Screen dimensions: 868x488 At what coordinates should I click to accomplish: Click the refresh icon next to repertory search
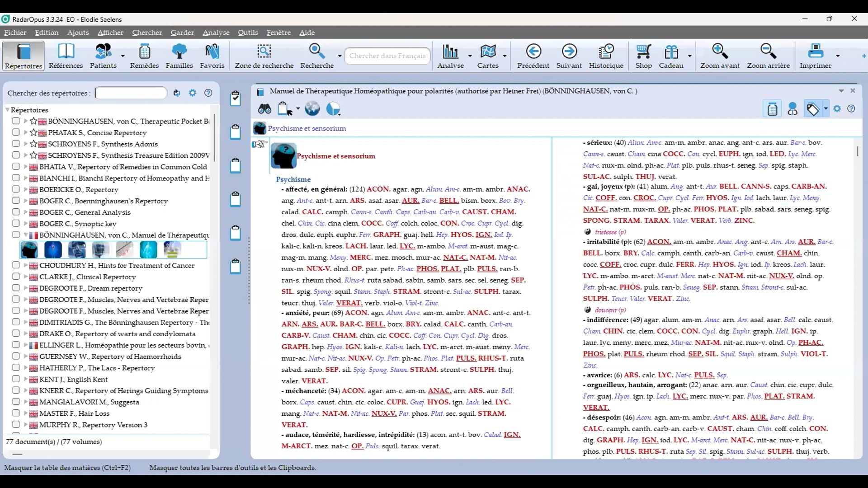pyautogui.click(x=177, y=93)
